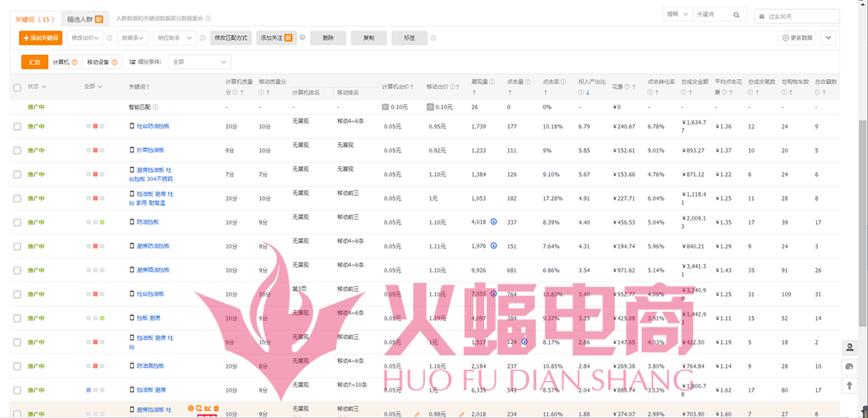Check the row for 防油溅挡板

17,366
